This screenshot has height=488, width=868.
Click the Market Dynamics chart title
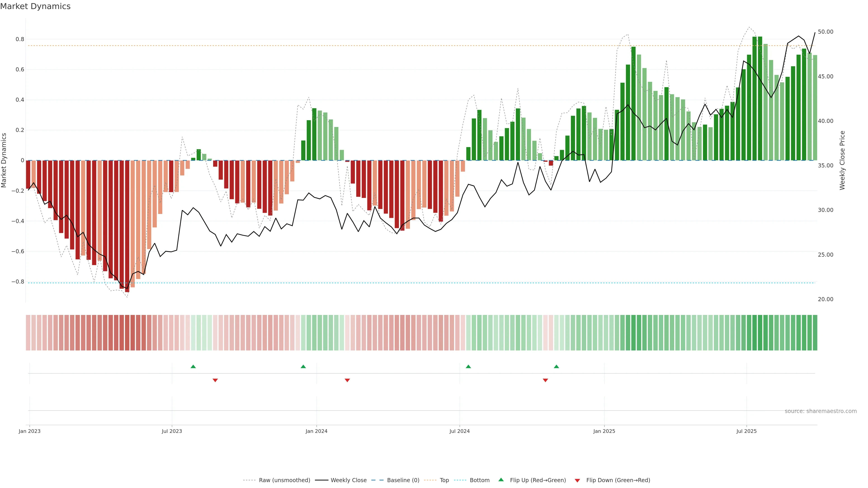click(x=35, y=6)
